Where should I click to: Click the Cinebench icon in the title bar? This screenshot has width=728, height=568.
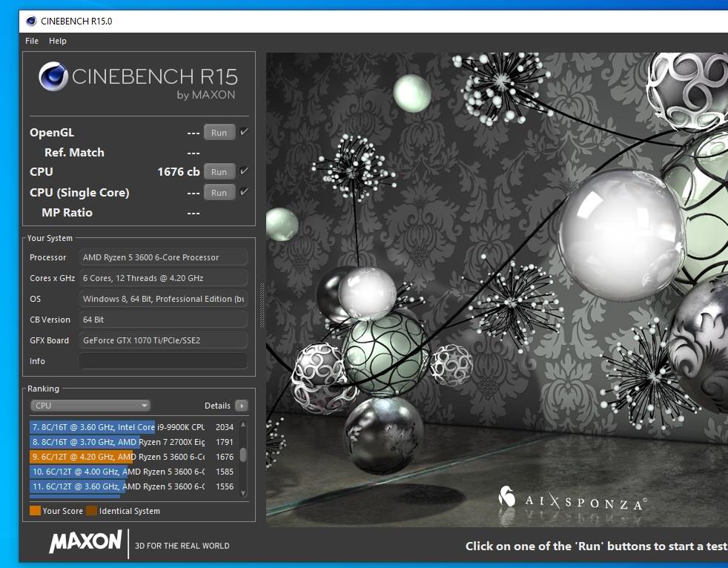(x=31, y=21)
